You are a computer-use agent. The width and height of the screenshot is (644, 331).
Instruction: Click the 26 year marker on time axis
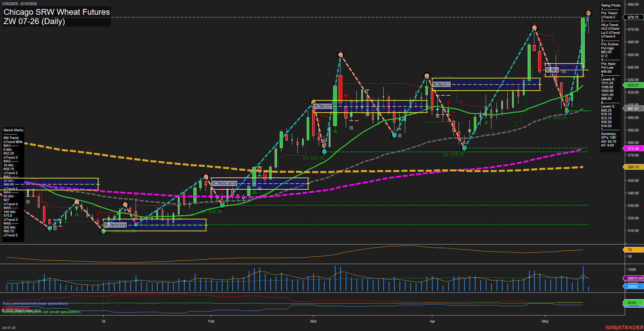[x=103, y=321]
